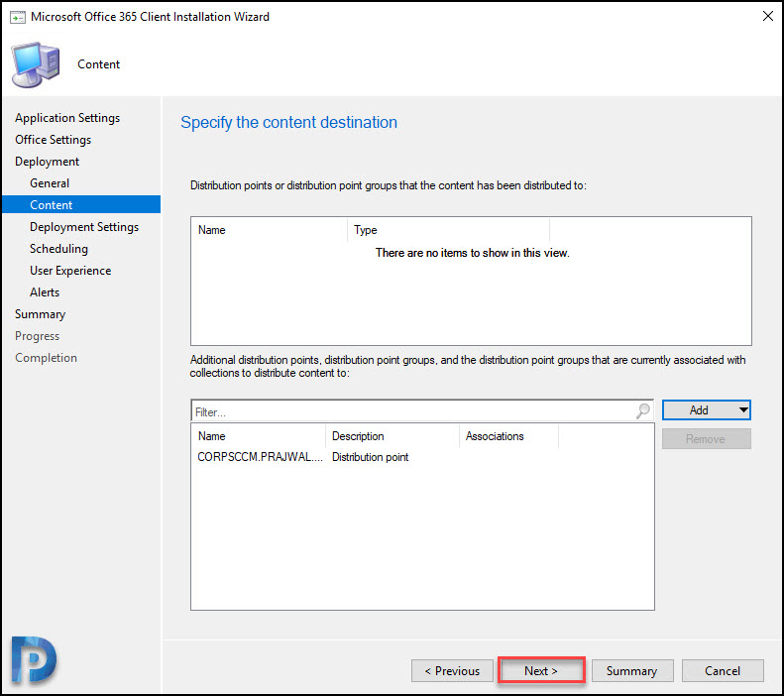The image size is (784, 696).
Task: Focus the Filter text field
Action: pos(414,411)
